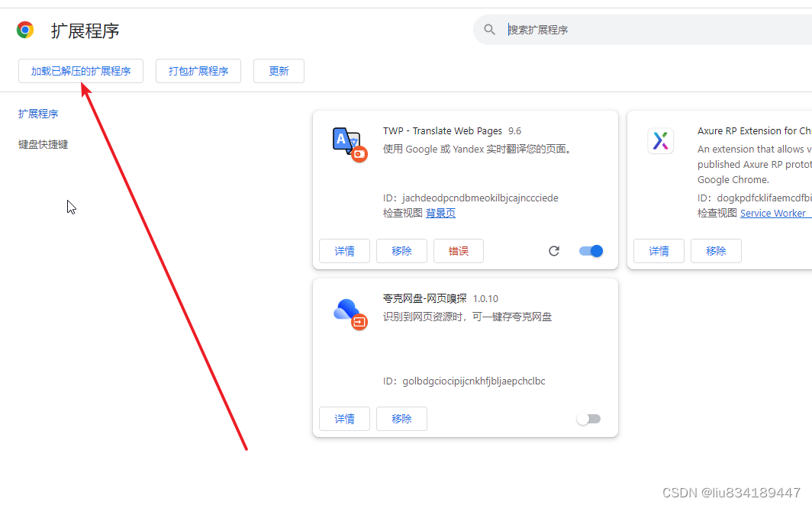Open 详情 for Axure RP Extension

click(x=659, y=251)
